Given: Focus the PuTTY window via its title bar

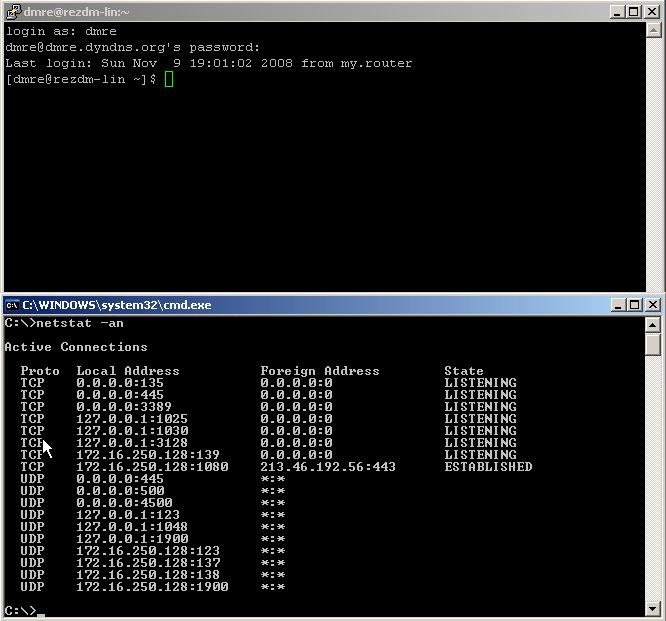Looking at the screenshot, I should pyautogui.click(x=300, y=12).
